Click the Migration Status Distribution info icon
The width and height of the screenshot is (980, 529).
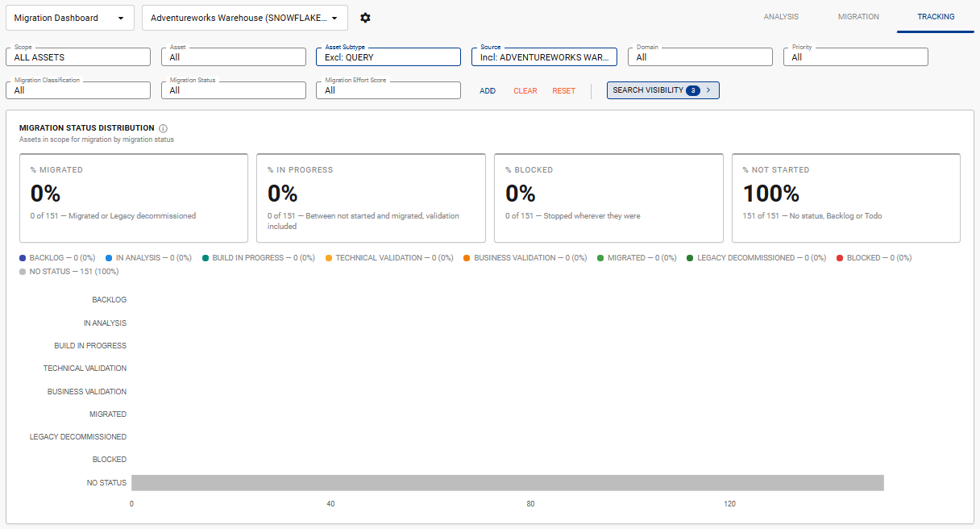pyautogui.click(x=163, y=128)
